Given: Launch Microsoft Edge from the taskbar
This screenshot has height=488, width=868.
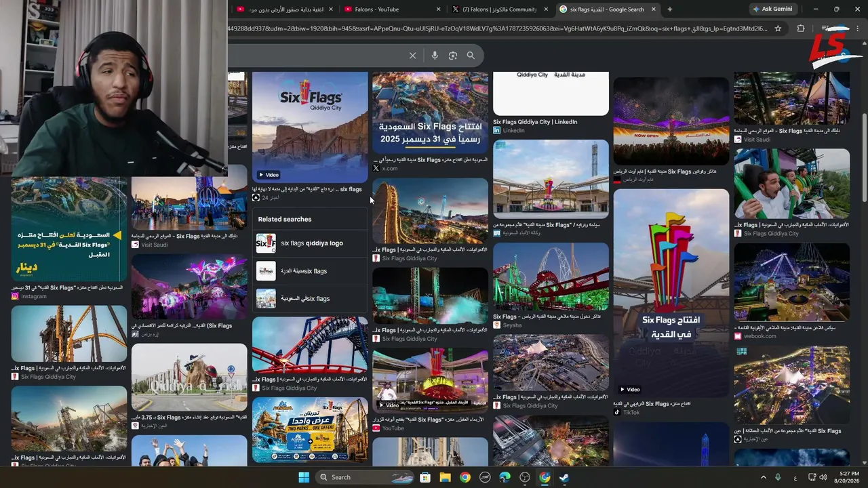Looking at the screenshot, I should click(505, 477).
